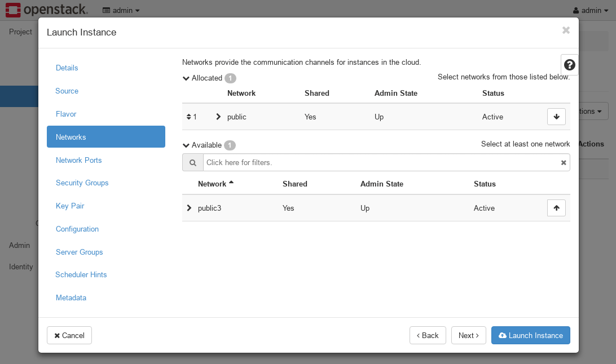This screenshot has width=616, height=364.
Task: Open the admin project selector
Action: (x=121, y=10)
